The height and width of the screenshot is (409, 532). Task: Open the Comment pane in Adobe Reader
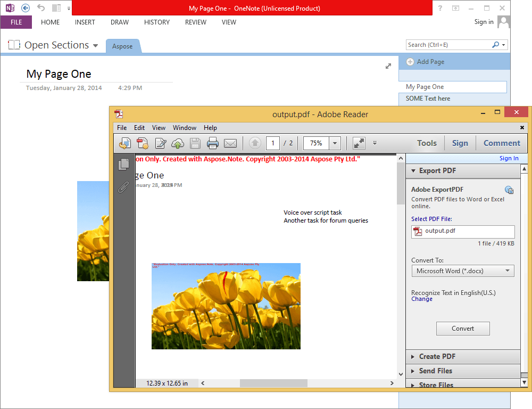(502, 143)
